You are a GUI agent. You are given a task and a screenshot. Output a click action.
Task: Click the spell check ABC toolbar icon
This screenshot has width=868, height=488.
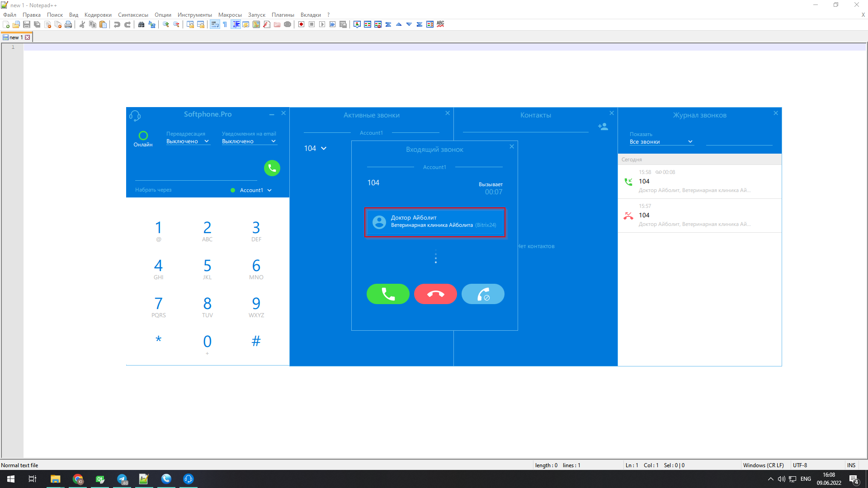pos(440,24)
